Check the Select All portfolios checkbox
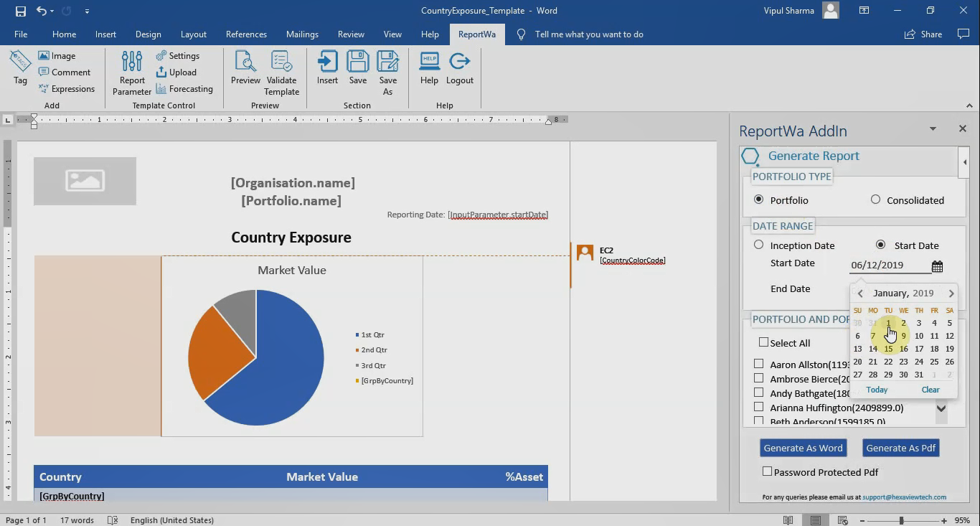This screenshot has width=980, height=526. tap(763, 342)
